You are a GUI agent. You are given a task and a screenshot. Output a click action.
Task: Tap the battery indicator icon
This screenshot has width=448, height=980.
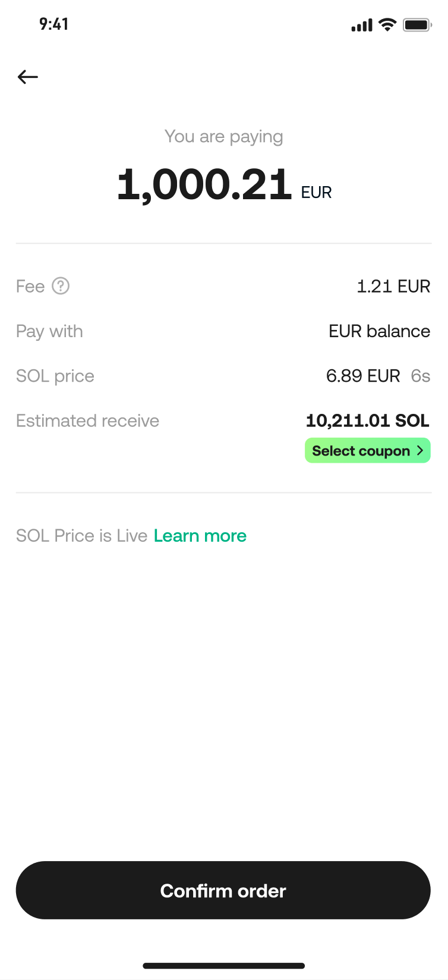pos(417,25)
